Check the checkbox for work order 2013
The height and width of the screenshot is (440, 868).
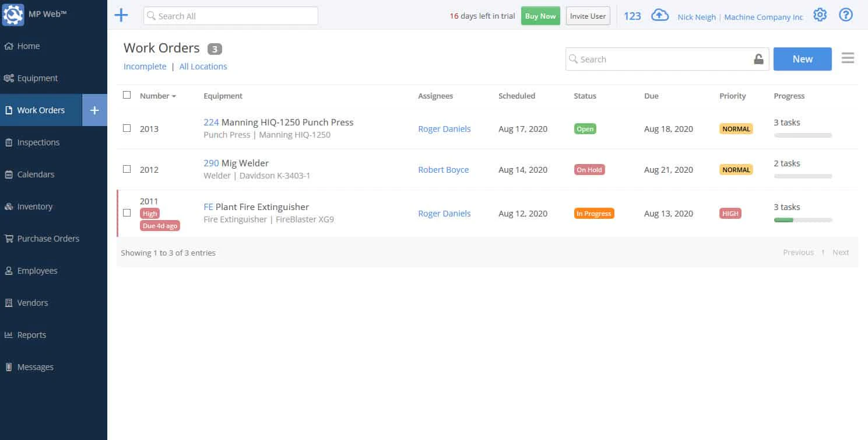(x=126, y=128)
